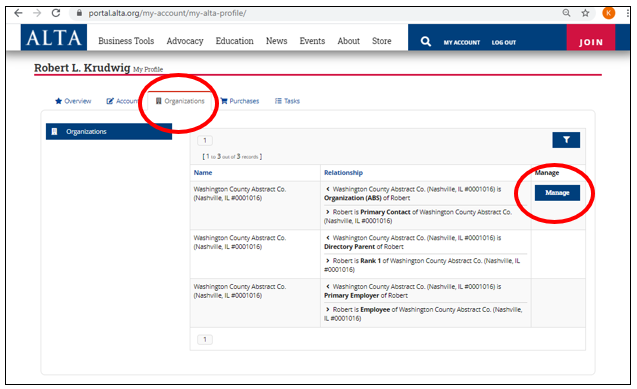This screenshot has height=389, width=637.
Task: Switch to the Organizations tab
Action: [180, 101]
